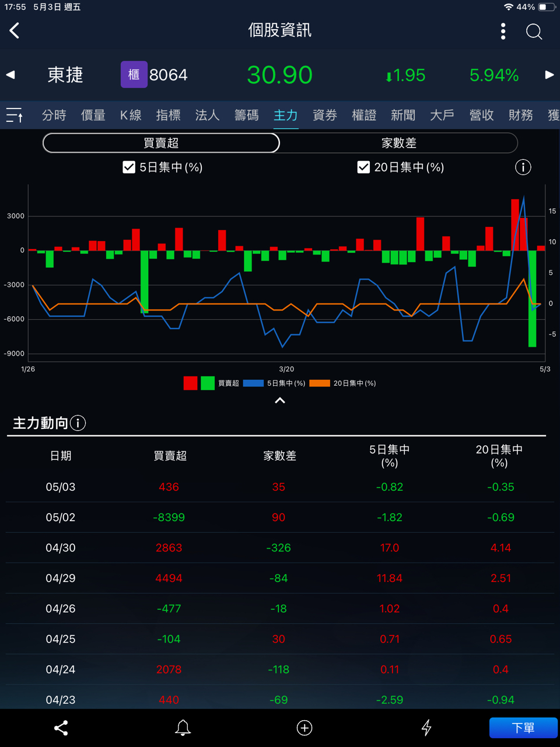Tap the back arrow icon

pos(15,31)
